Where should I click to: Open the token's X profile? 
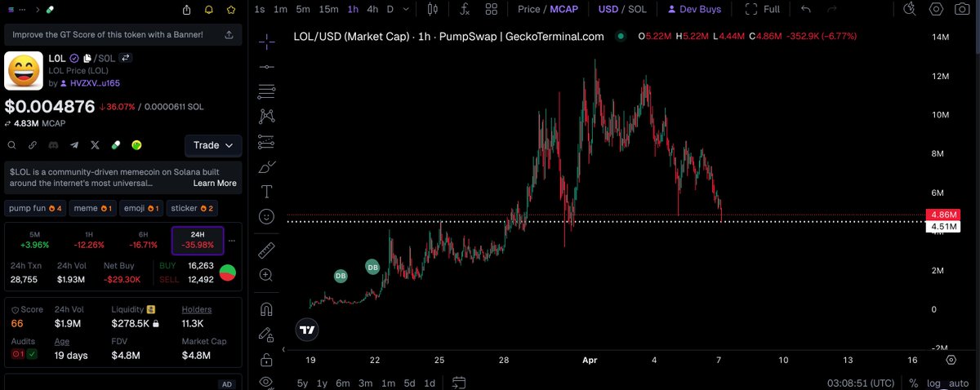click(x=95, y=144)
